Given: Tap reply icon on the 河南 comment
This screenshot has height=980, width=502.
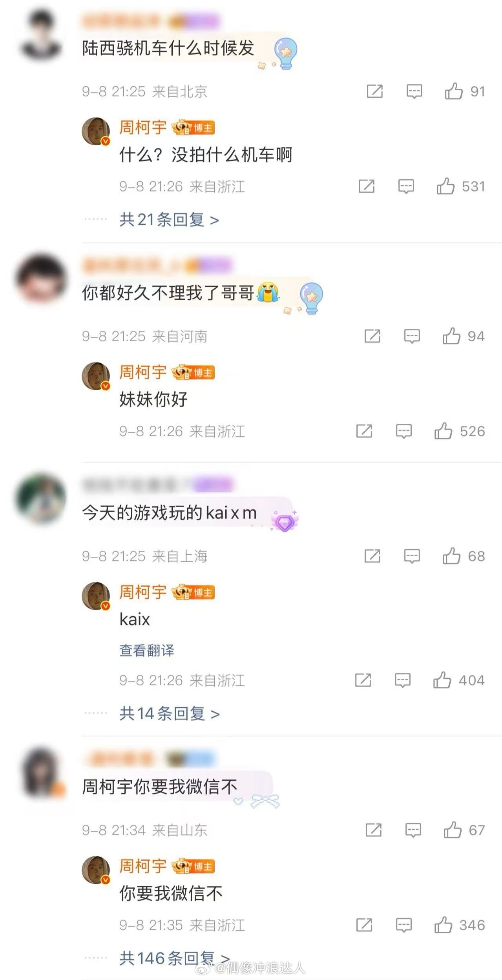Looking at the screenshot, I should click(412, 336).
